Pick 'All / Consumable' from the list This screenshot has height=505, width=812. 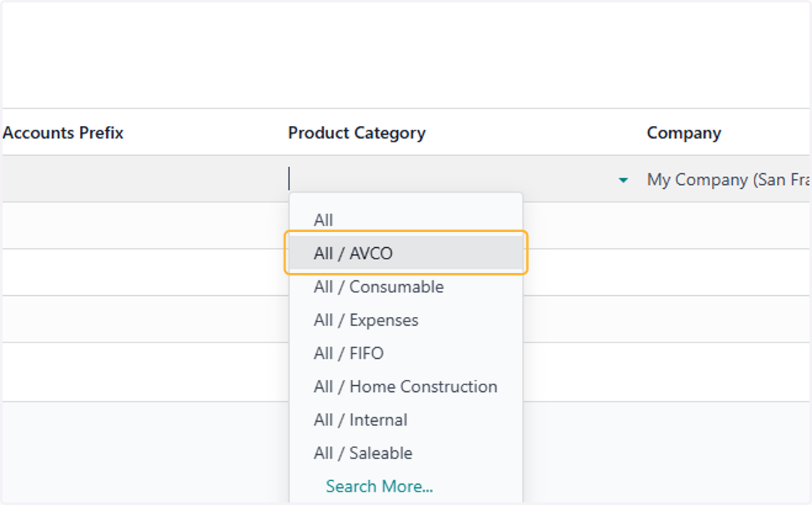406,286
